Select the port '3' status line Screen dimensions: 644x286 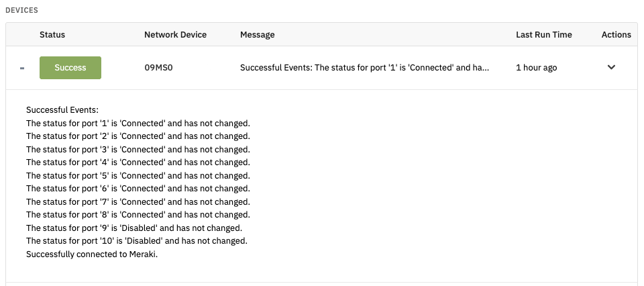(x=138, y=149)
